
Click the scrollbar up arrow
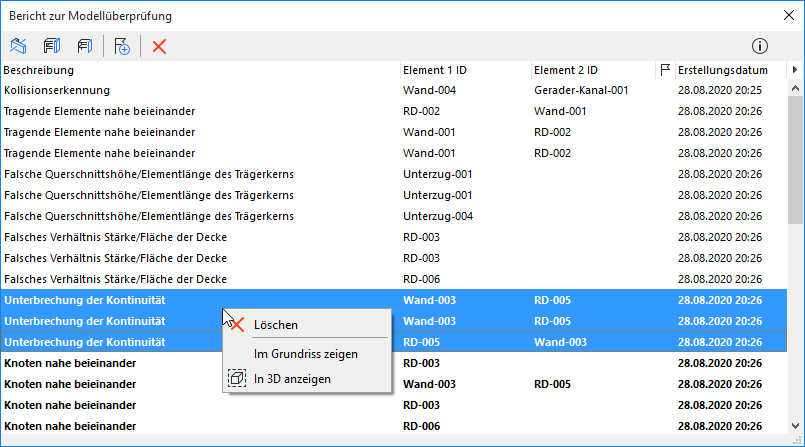tap(795, 88)
